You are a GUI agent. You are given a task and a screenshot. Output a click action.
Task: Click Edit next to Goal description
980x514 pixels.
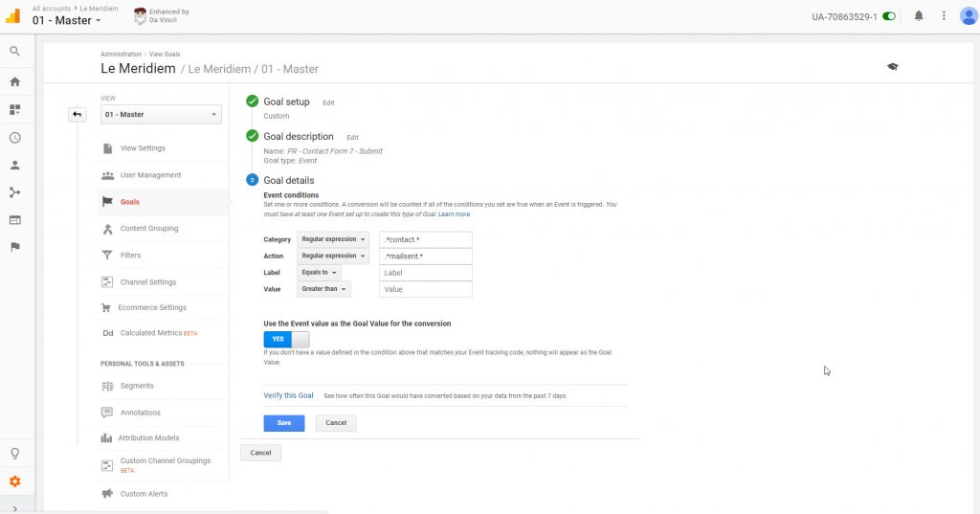click(x=352, y=138)
